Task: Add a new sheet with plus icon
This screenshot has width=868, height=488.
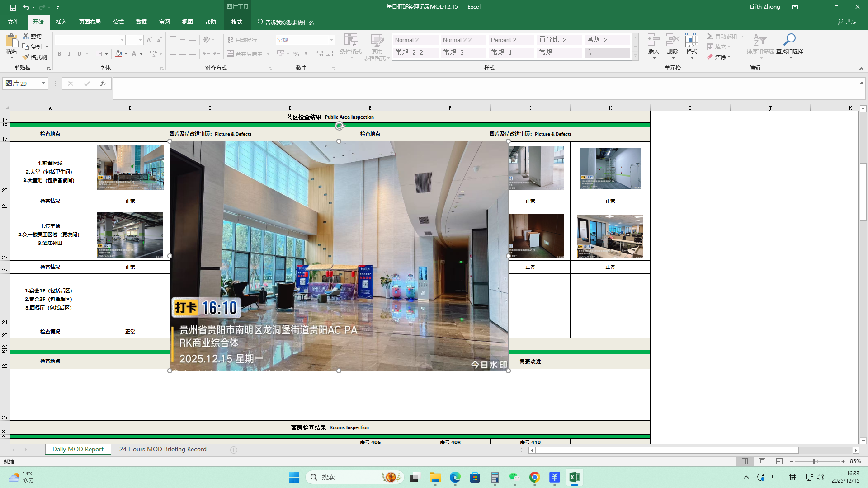Action: pos(234,450)
